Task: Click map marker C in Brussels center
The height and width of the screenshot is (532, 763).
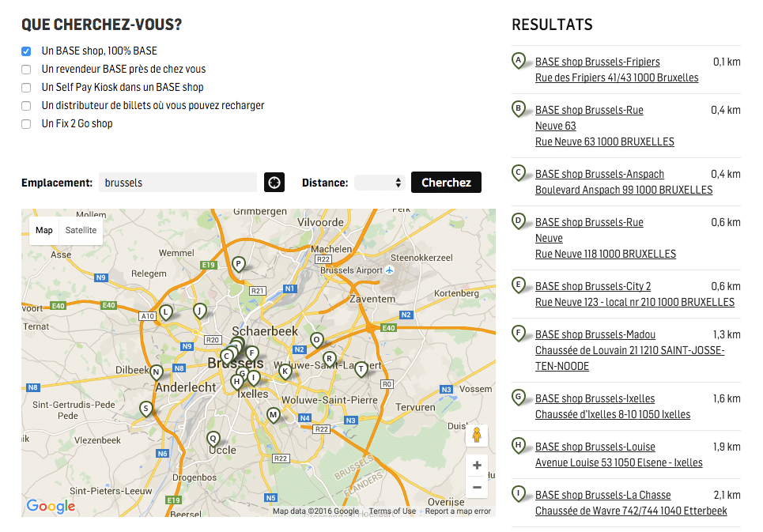Action: click(x=226, y=357)
